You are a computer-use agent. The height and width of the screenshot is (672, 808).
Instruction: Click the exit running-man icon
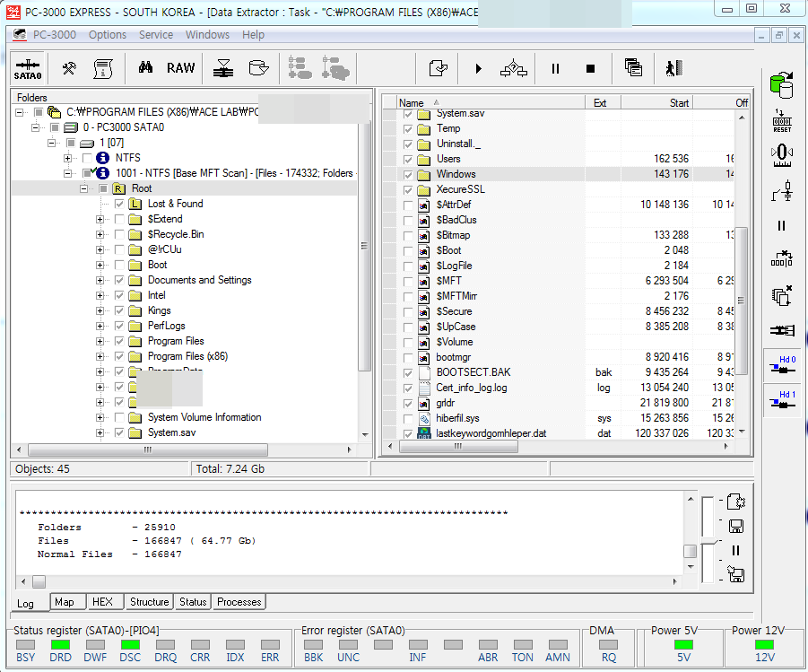click(674, 68)
